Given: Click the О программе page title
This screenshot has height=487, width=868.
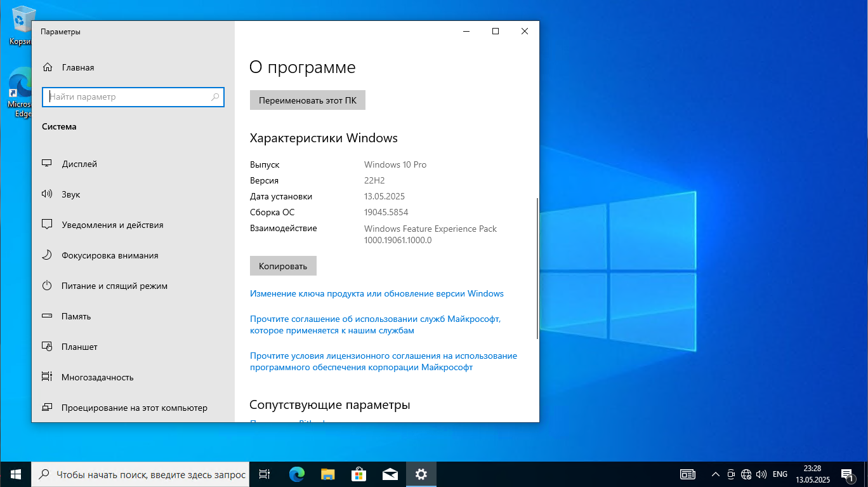Looking at the screenshot, I should click(x=303, y=67).
